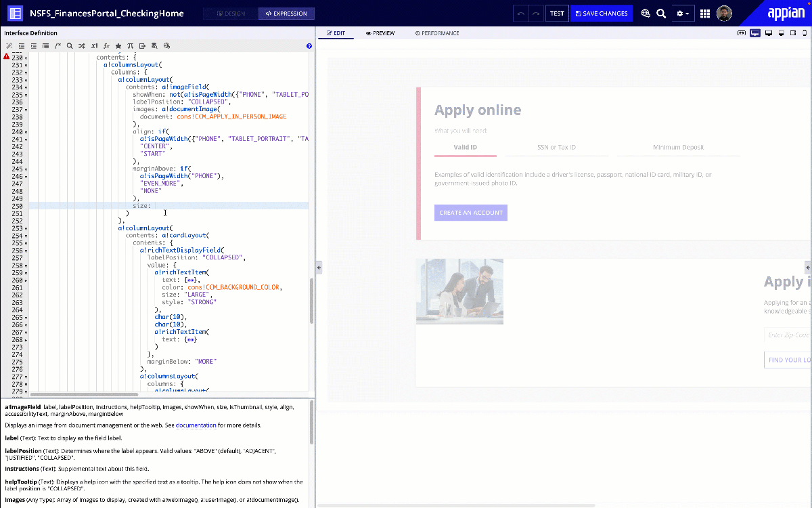Click the magic wand format icon

tap(9, 46)
